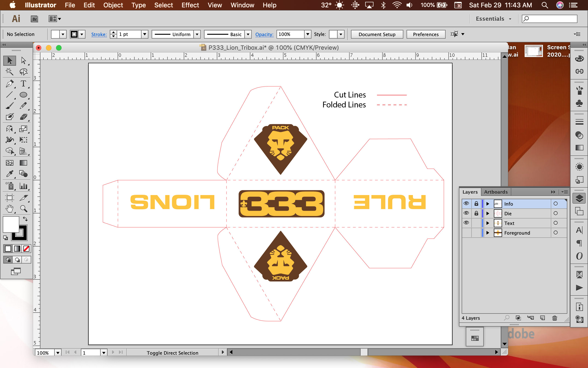Click the Document Setup button
This screenshot has width=588, height=368.
pyautogui.click(x=377, y=34)
